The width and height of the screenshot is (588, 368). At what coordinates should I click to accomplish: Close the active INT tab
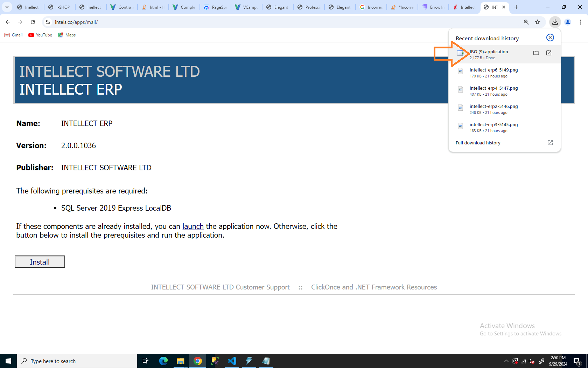(504, 7)
